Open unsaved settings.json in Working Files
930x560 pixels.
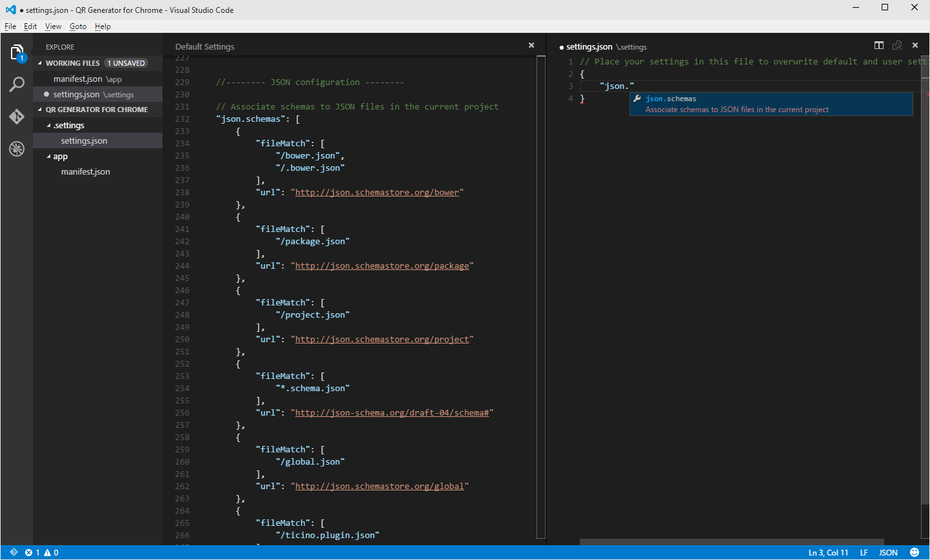pyautogui.click(x=97, y=94)
